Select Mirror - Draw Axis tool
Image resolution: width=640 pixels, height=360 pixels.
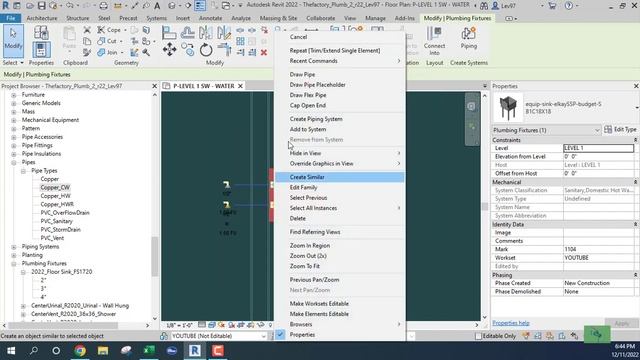pyautogui.click(x=224, y=33)
